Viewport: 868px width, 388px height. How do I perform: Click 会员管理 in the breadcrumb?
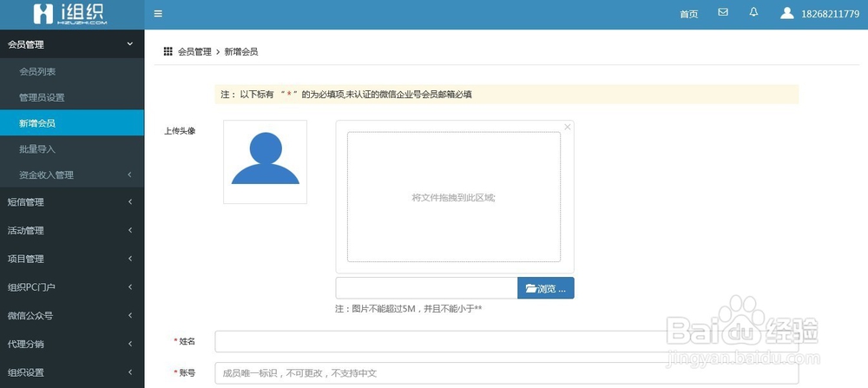coord(194,51)
